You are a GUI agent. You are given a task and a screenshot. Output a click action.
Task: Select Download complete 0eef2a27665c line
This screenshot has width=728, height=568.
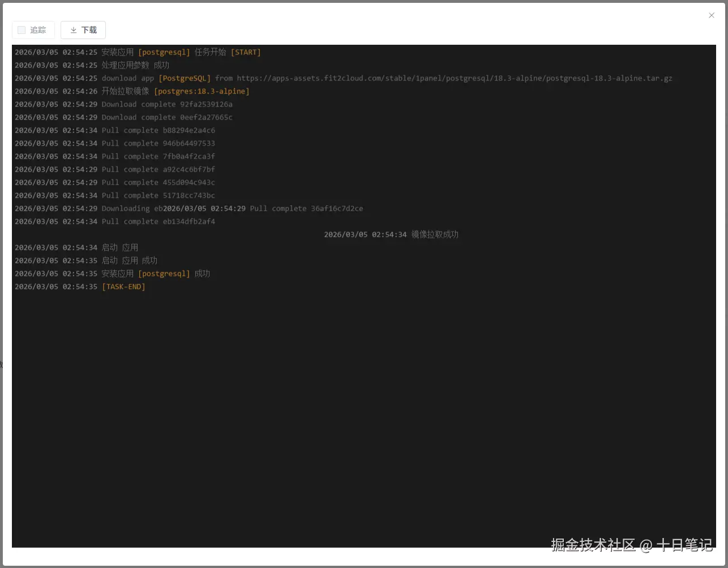[x=123, y=117]
